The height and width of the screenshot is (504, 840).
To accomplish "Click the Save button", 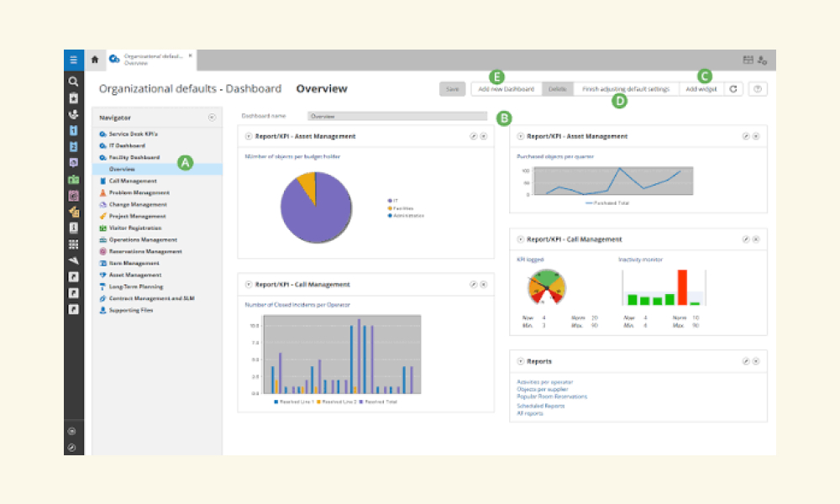I will click(x=453, y=89).
